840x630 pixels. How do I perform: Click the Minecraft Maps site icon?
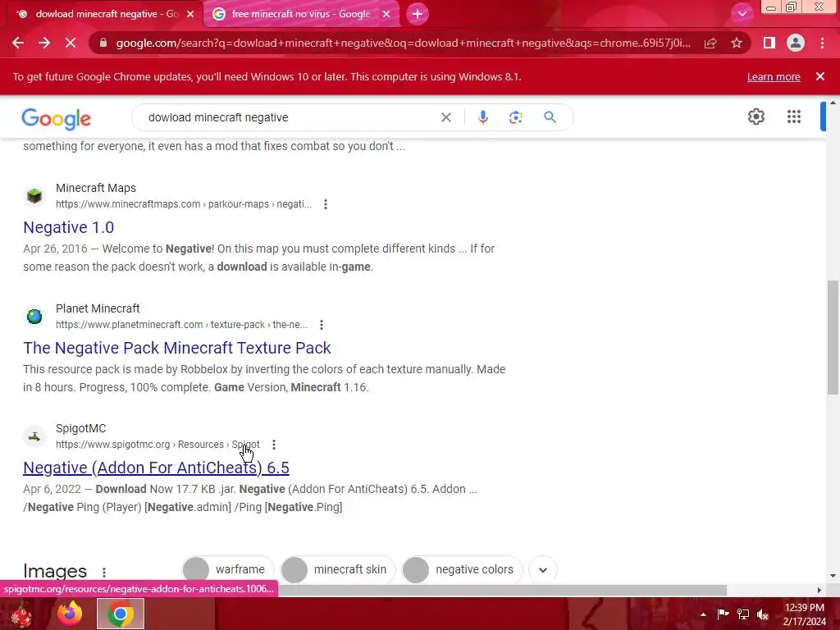tap(34, 195)
